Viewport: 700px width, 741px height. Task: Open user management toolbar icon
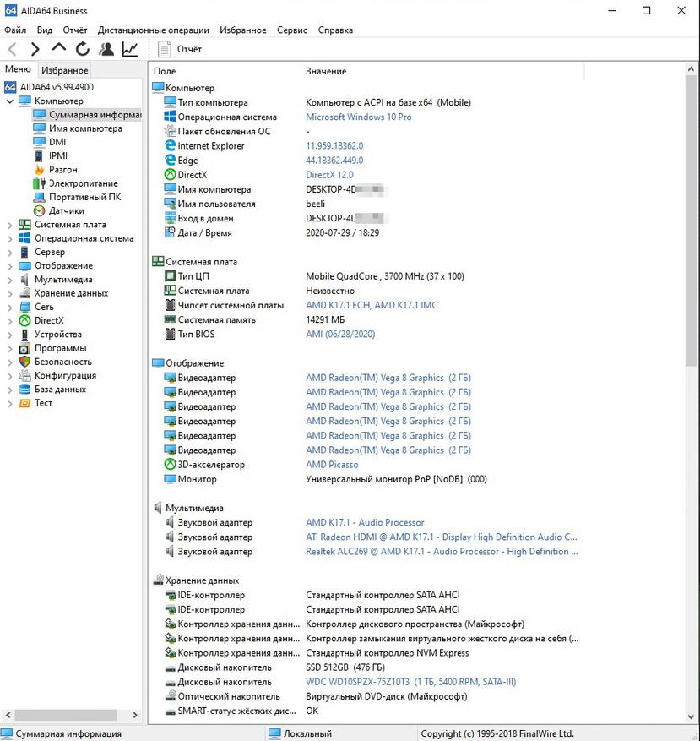(x=106, y=49)
